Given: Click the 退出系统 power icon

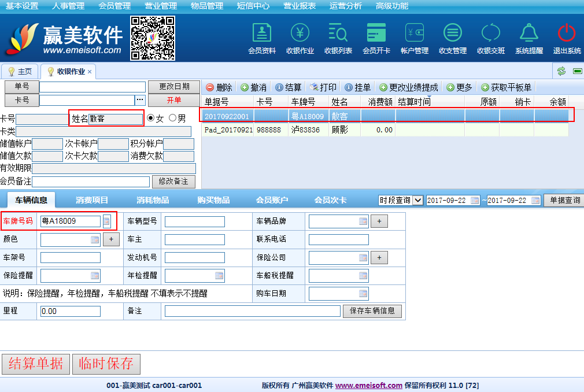Looking at the screenshot, I should tap(567, 38).
